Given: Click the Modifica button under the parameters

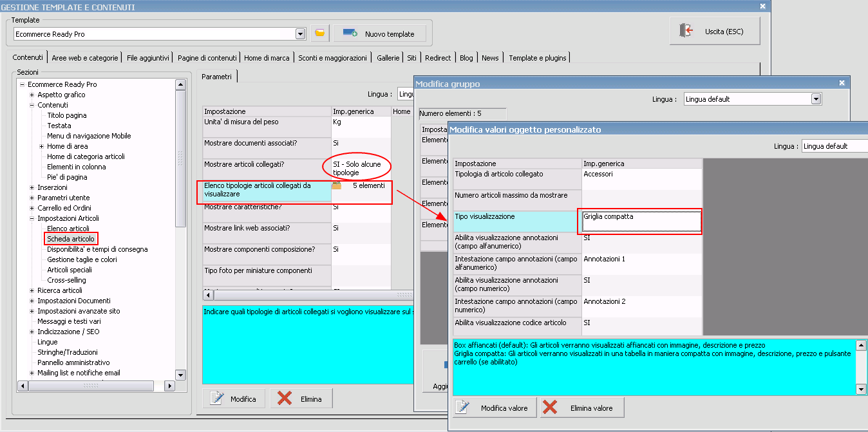Looking at the screenshot, I should pyautogui.click(x=234, y=399).
